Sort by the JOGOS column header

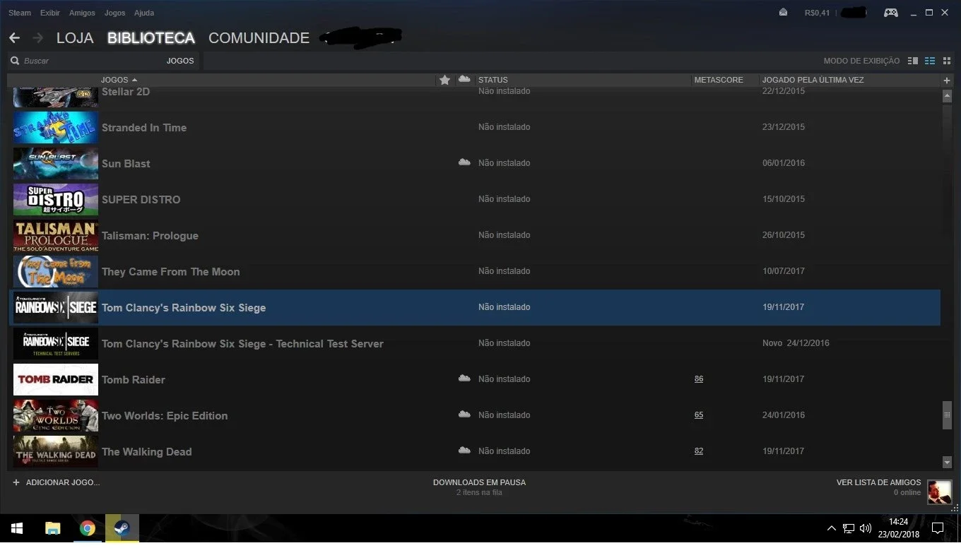119,80
